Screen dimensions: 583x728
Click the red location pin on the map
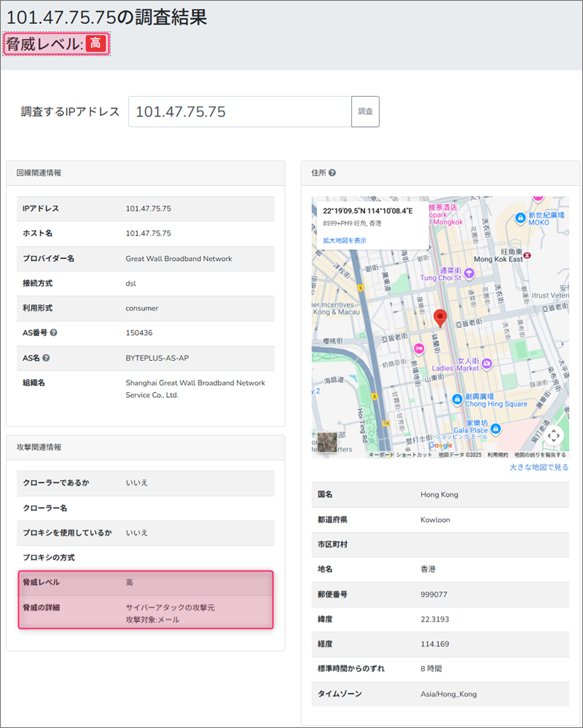(439, 318)
